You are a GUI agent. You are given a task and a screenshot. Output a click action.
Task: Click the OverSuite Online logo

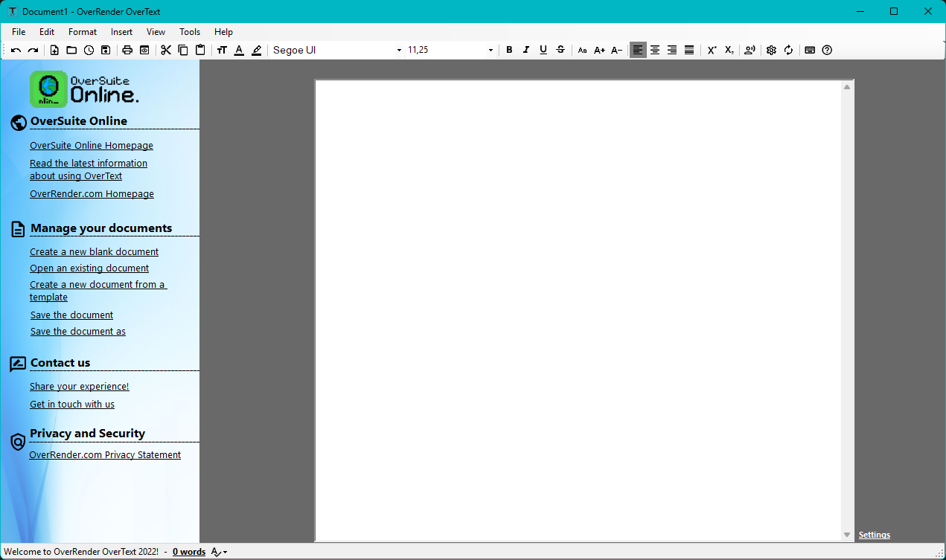[84, 89]
